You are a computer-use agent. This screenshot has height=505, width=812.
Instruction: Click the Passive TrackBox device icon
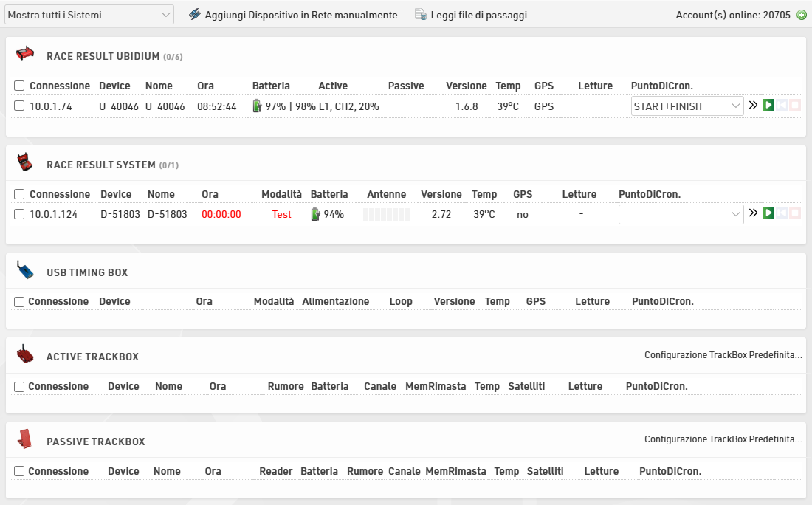point(25,439)
